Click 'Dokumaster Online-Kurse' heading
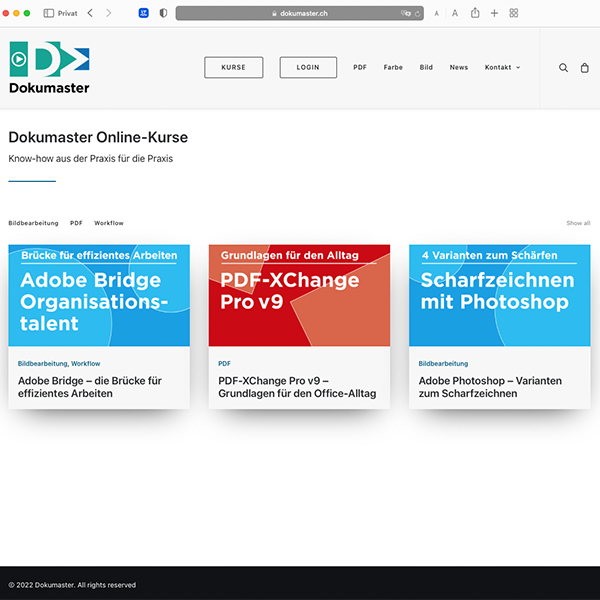The image size is (600, 600). tap(98, 137)
